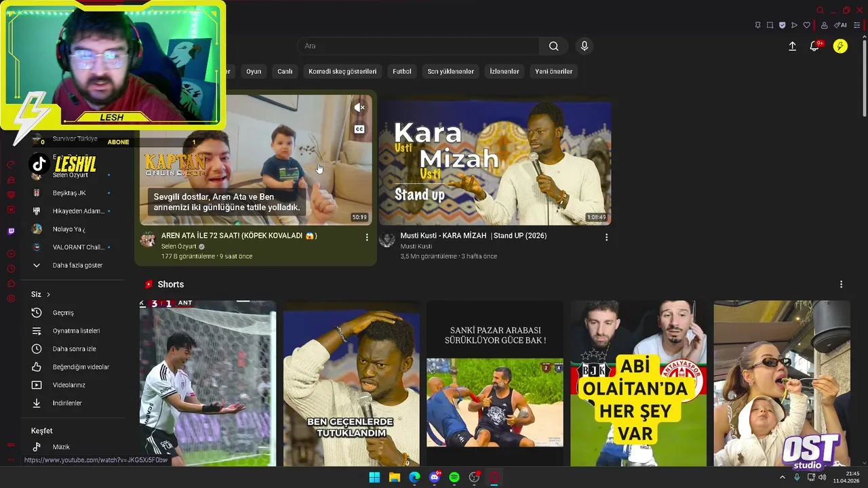Open the Windows Start button
The height and width of the screenshot is (488, 868).
click(x=374, y=477)
